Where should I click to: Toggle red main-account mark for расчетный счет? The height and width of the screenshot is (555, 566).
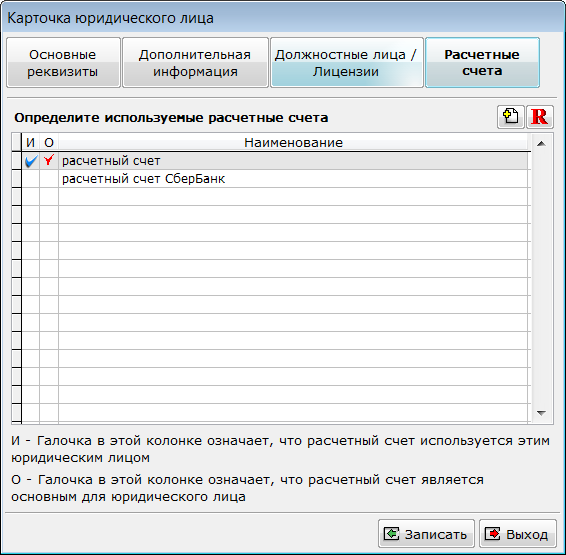coord(49,161)
